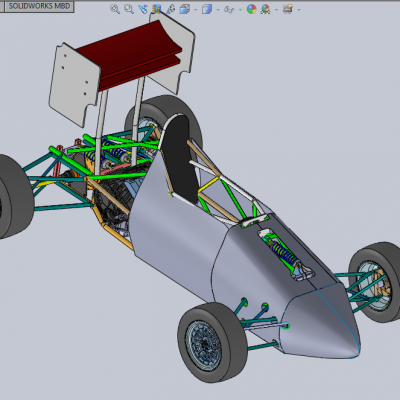400x400 pixels.
Task: Open the Dynamic Annotation Views icon
Action: (171, 9)
